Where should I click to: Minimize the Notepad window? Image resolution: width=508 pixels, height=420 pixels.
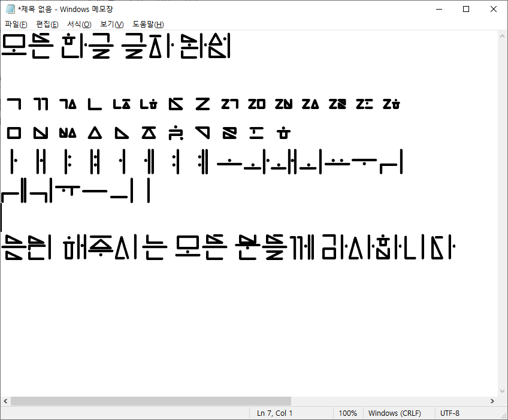(439, 9)
